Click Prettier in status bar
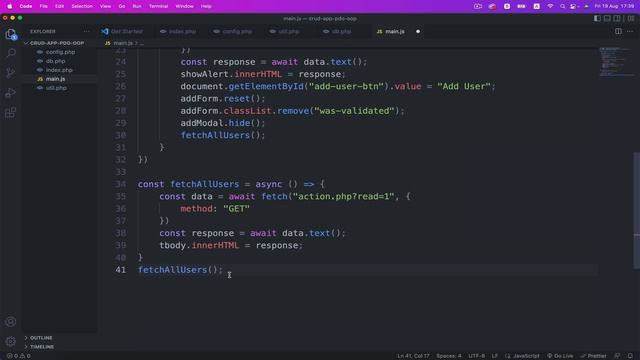Image resolution: width=640 pixels, height=360 pixels. 593,356
